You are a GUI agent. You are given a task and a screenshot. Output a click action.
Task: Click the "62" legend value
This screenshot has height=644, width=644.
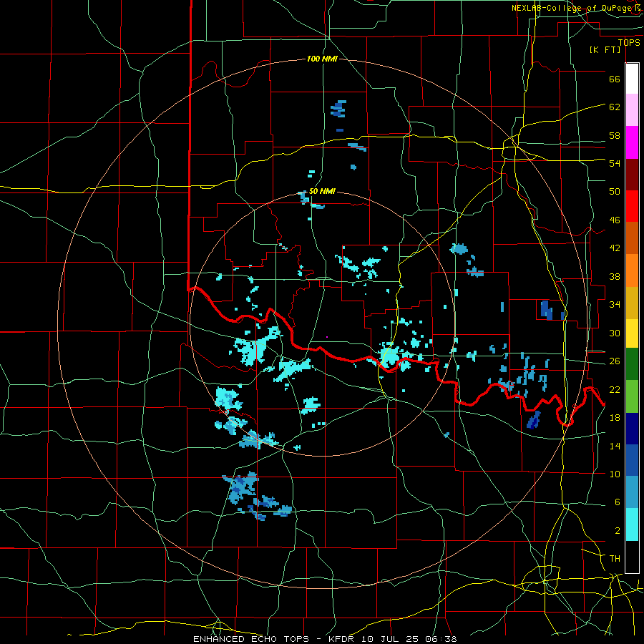615,107
